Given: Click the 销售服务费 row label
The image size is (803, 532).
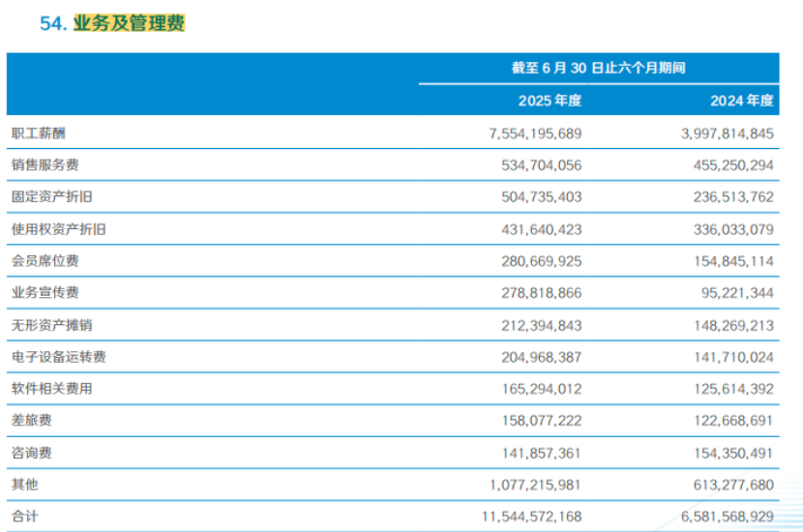Looking at the screenshot, I should click(x=45, y=164).
